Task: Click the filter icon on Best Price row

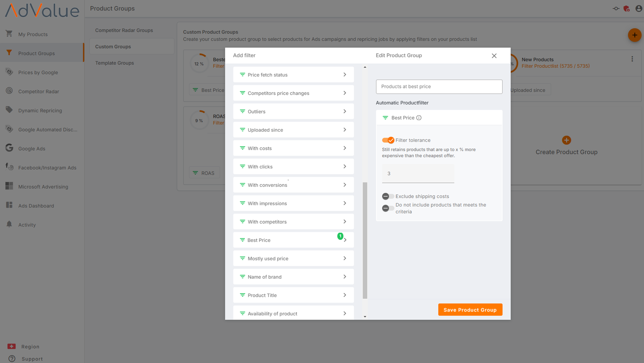Action: tap(243, 240)
